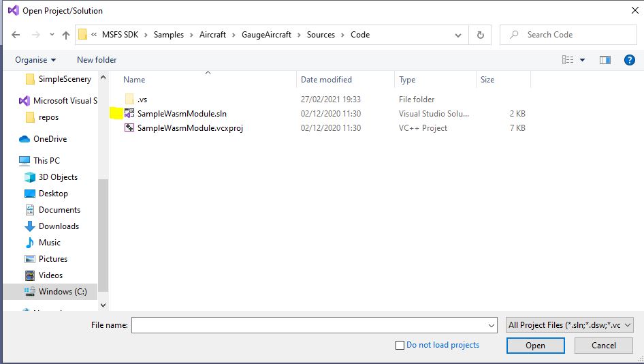Click the .vs folder icon
Viewport: 644px width, 364px height.
coord(130,100)
